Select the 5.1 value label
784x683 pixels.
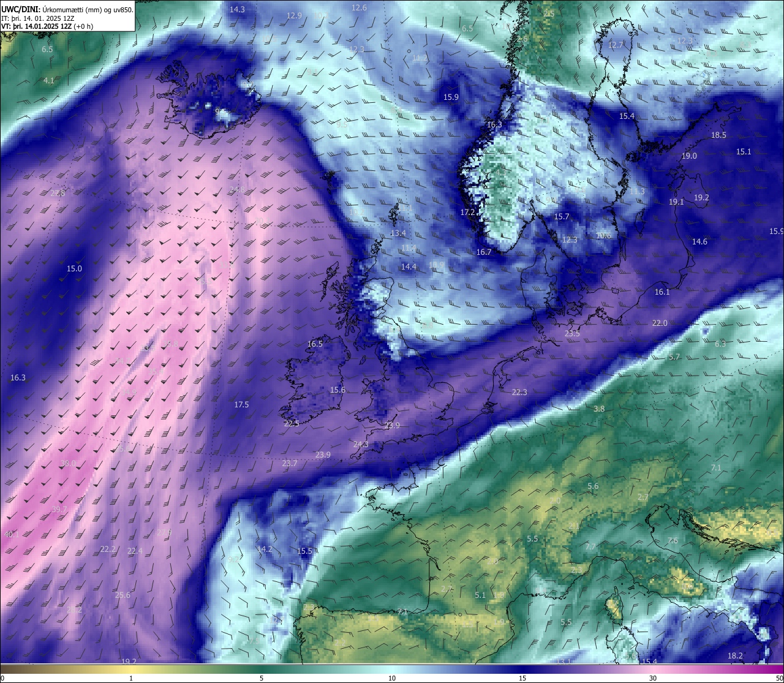point(480,595)
